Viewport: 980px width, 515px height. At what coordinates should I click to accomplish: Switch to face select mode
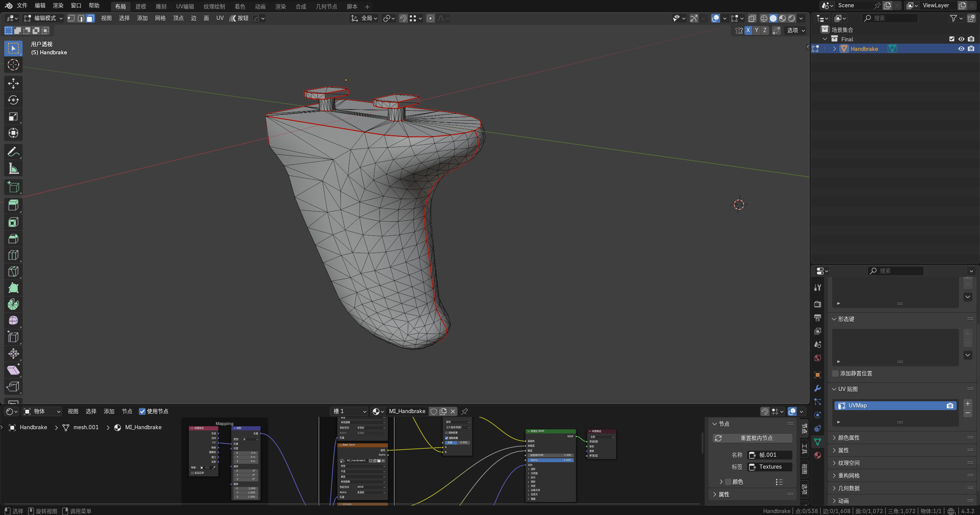90,18
